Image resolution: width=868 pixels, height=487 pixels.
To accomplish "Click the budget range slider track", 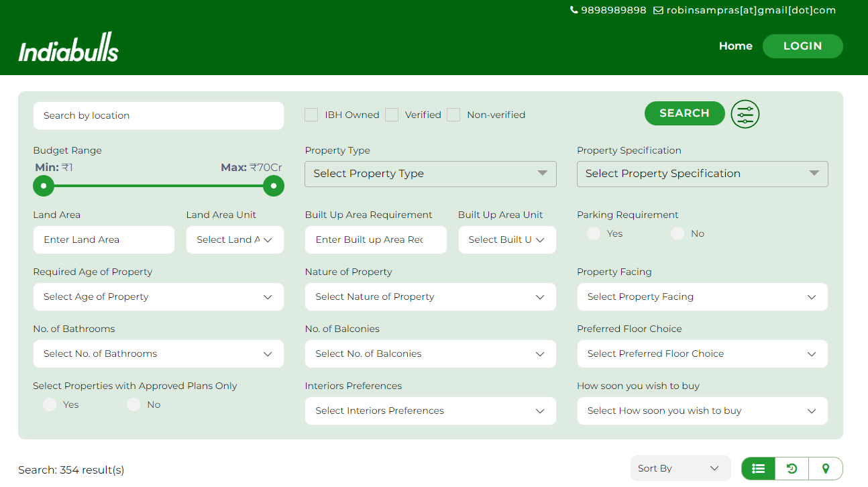I will coord(158,186).
